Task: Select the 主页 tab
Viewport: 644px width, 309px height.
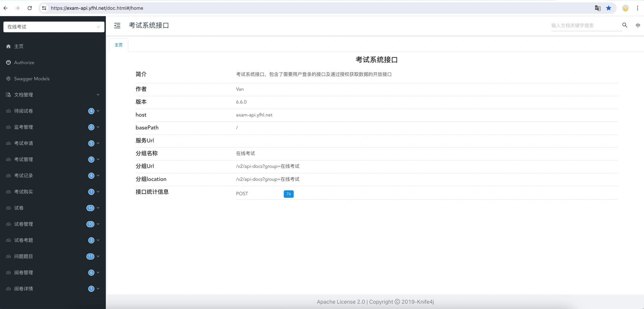Action: click(x=119, y=45)
